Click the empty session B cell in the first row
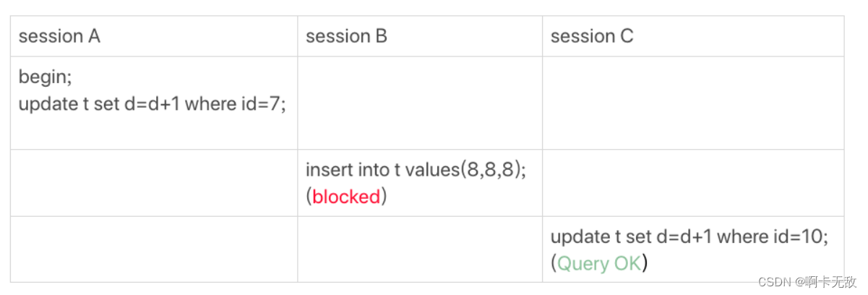This screenshot has height=295, width=868. (420, 103)
